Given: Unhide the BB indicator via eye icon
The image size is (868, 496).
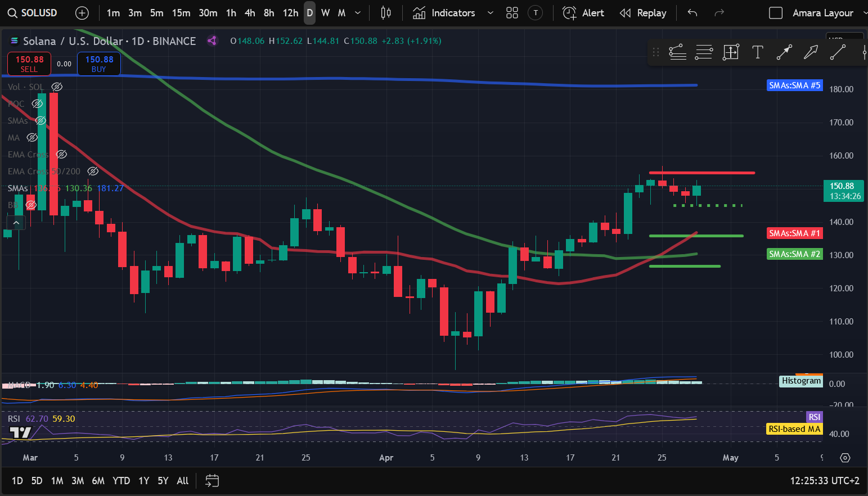Looking at the screenshot, I should [x=31, y=205].
